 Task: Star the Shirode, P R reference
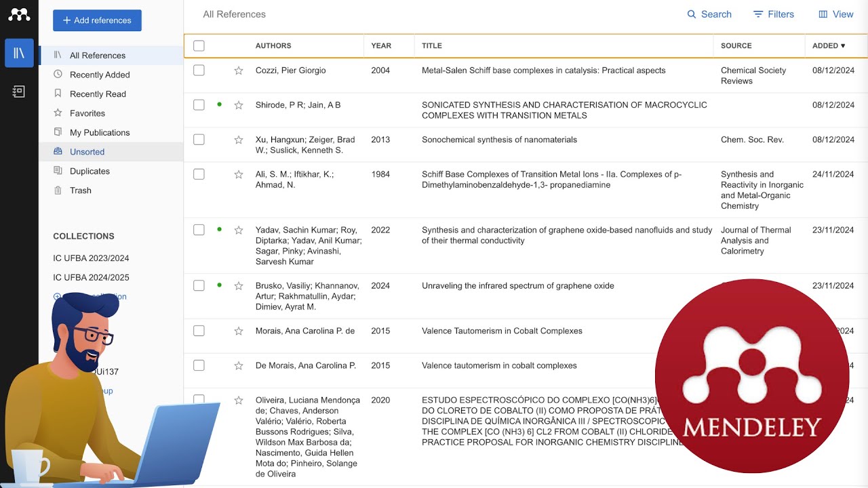pyautogui.click(x=239, y=105)
